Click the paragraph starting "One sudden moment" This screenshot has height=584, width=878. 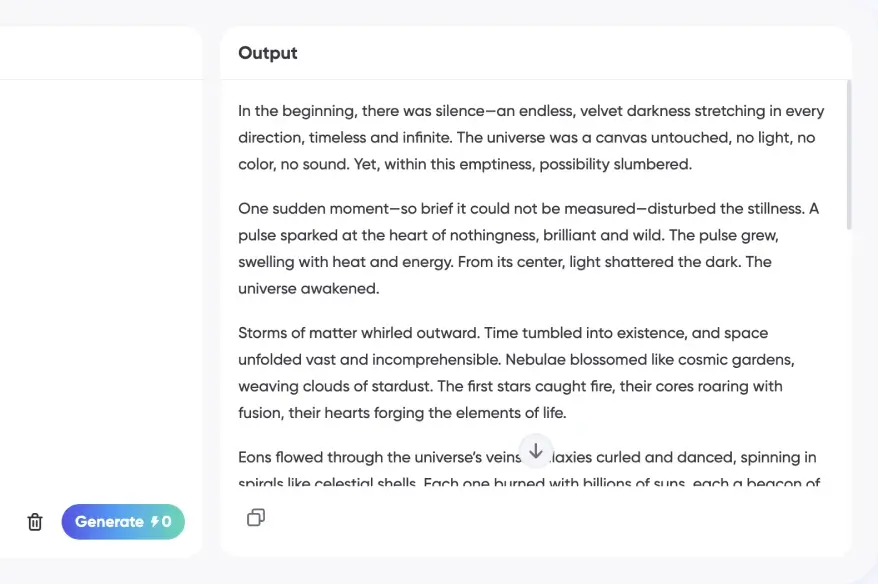click(528, 248)
